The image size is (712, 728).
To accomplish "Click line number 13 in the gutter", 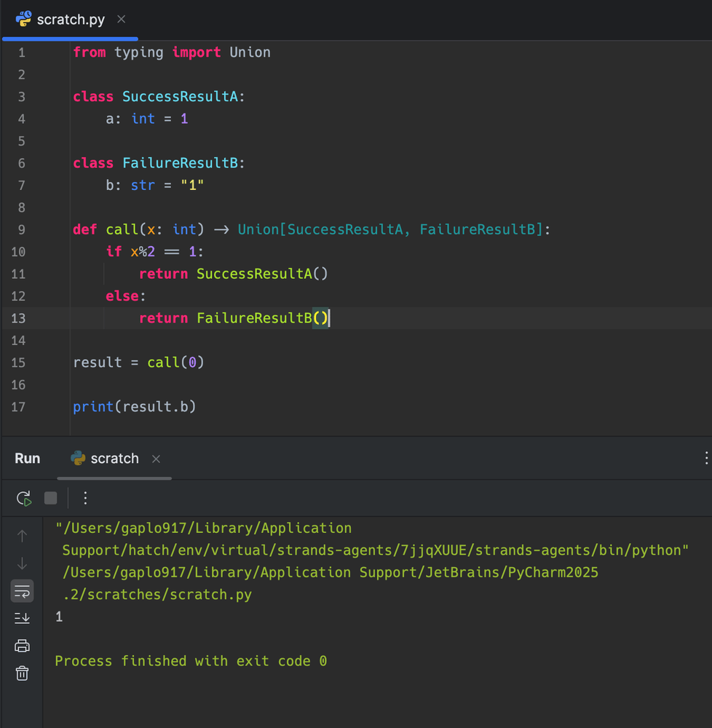I will [x=18, y=318].
